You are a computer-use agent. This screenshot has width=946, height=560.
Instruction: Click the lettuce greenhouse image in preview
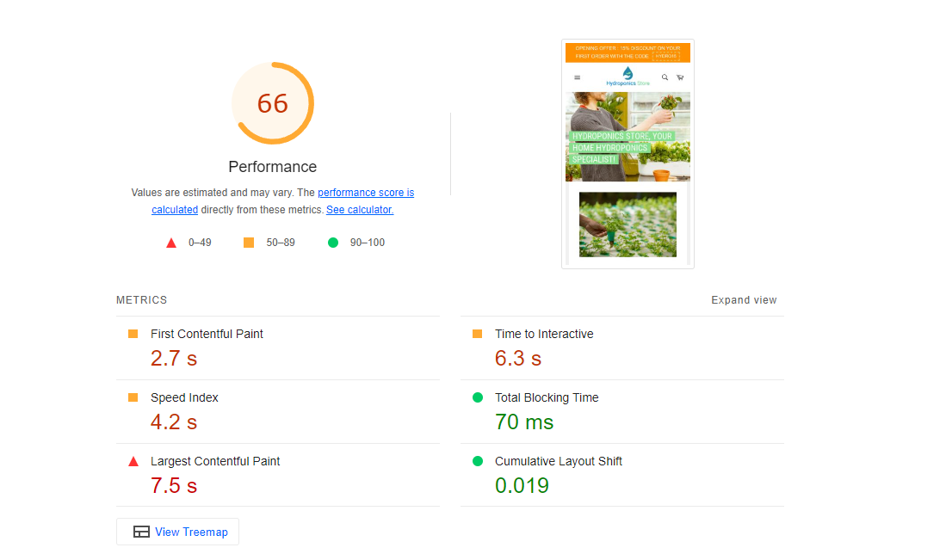click(628, 225)
